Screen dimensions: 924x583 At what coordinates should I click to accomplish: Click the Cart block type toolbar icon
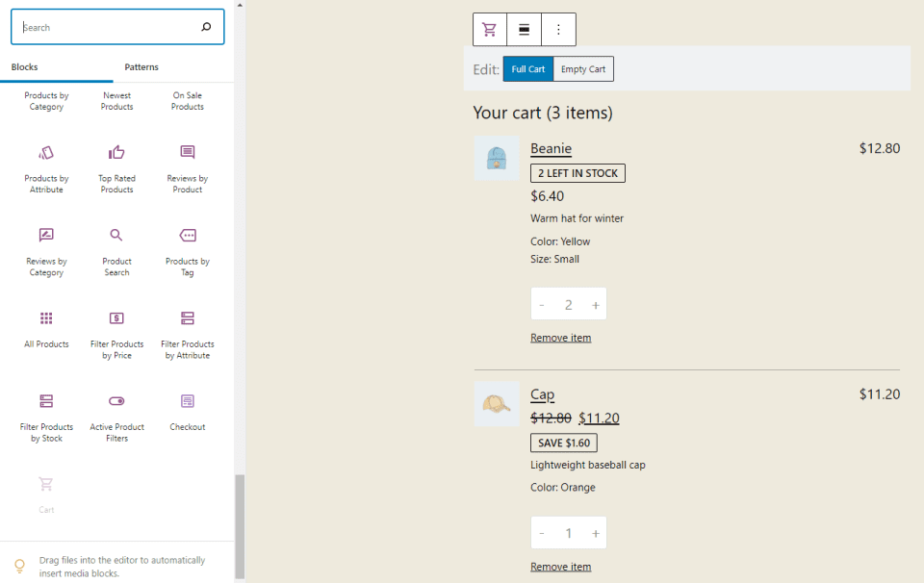[490, 30]
